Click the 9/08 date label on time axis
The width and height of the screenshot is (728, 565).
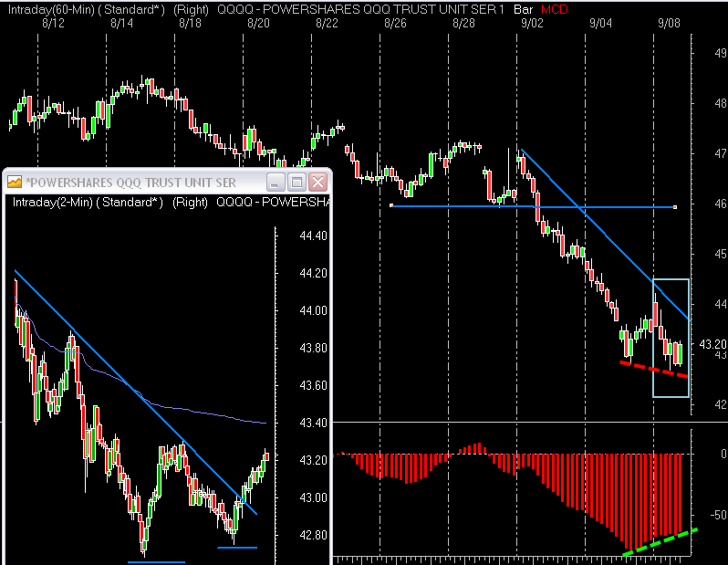point(669,23)
